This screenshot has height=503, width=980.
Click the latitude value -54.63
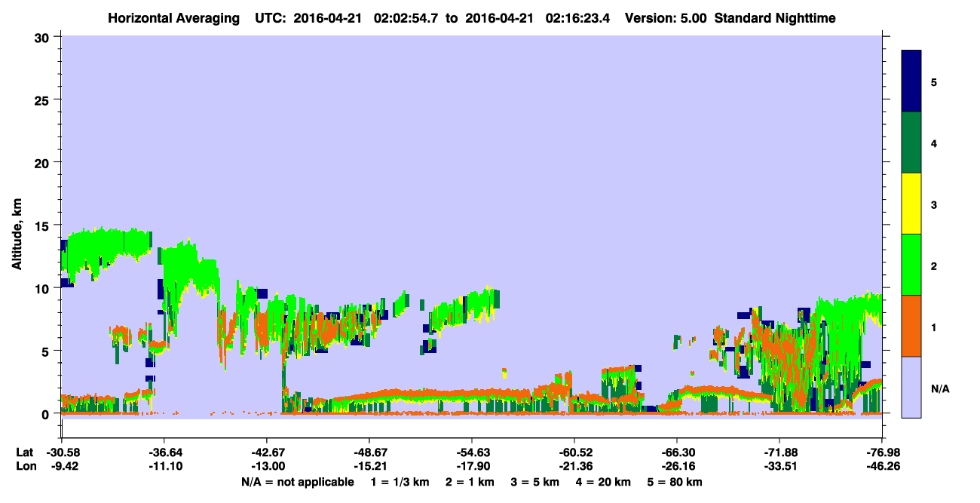472,452
